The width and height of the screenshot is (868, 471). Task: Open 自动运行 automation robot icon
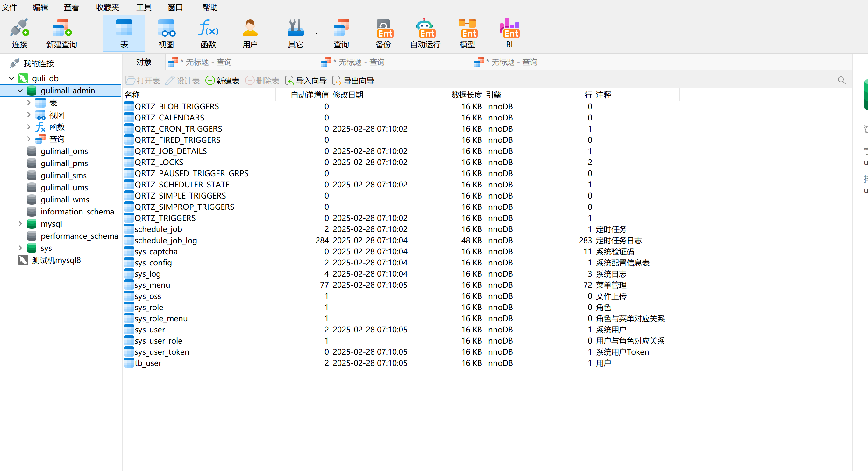pyautogui.click(x=425, y=28)
